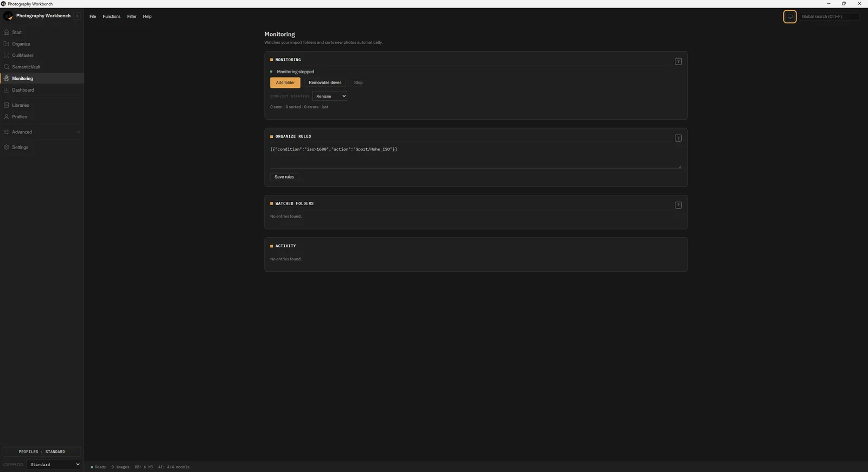
Task: Open Profiles via its person icon
Action: [7, 117]
